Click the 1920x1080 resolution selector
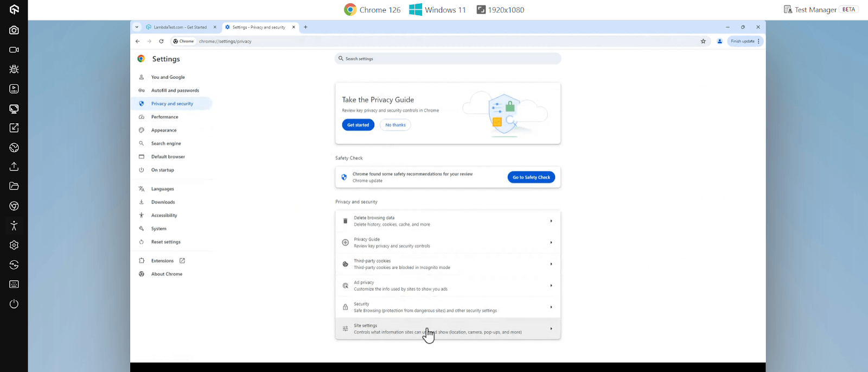Screen dimensions: 868x372 tap(500, 10)
